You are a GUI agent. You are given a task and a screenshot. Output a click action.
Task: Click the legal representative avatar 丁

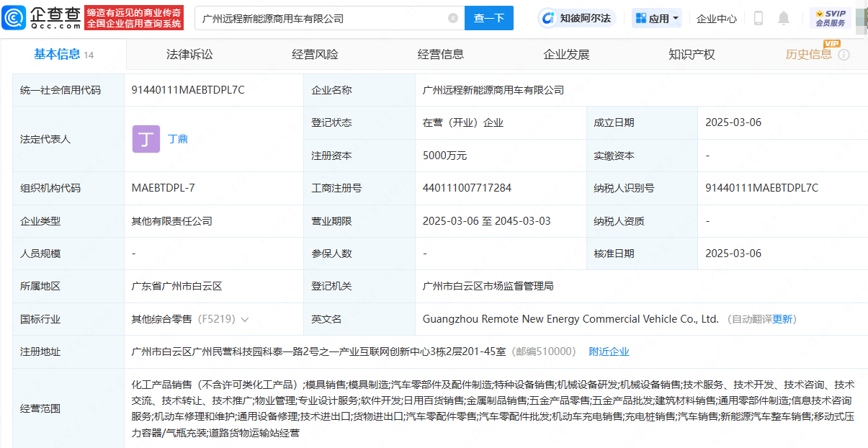(146, 139)
